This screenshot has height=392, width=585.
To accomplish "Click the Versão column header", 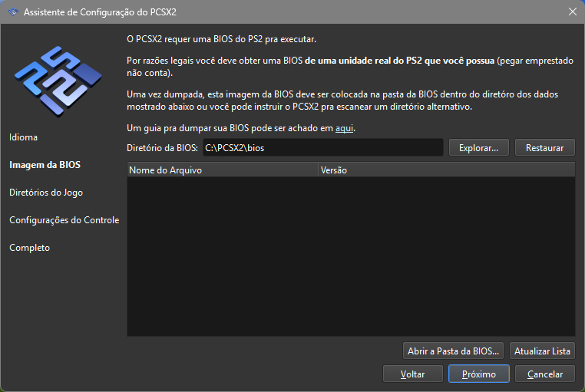I will point(445,170).
